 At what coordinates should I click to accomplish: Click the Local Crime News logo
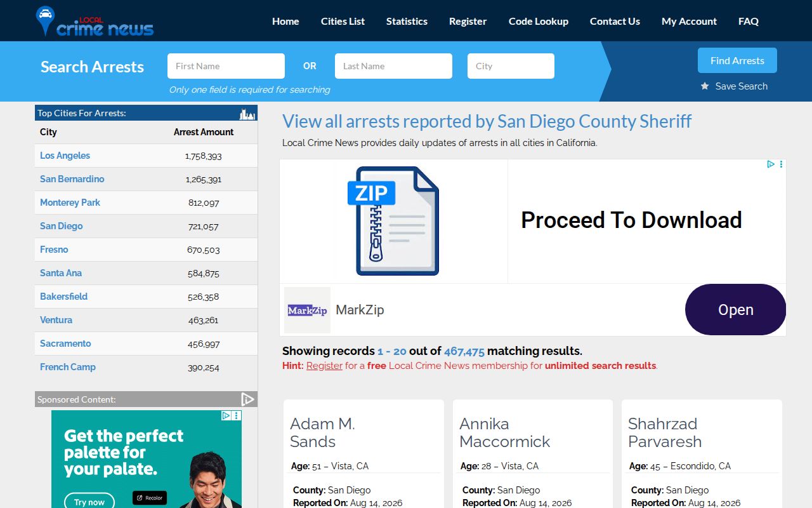tap(95, 21)
